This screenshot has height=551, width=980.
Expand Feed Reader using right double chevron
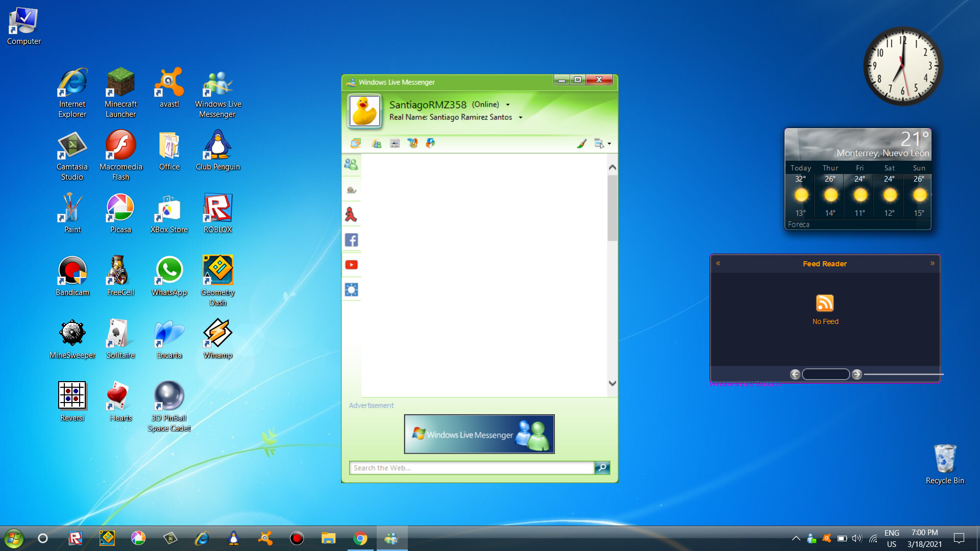coord(933,263)
